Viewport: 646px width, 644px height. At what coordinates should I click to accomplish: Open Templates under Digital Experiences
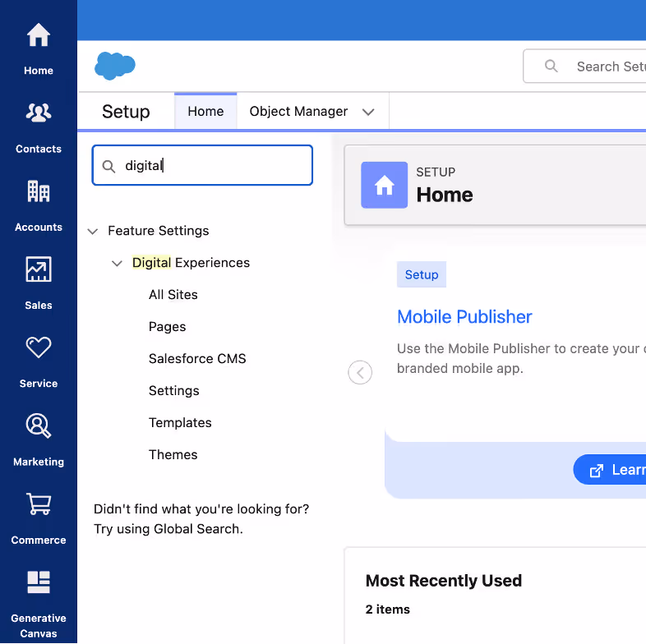[x=180, y=423]
